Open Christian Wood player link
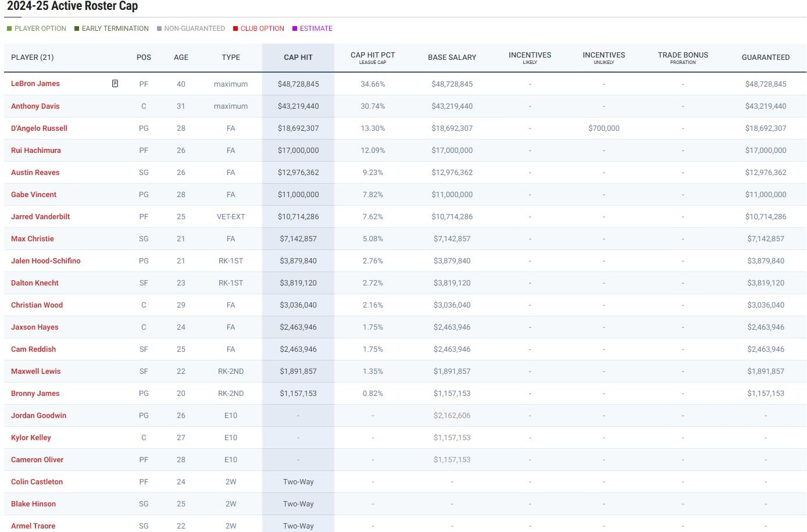This screenshot has width=807, height=532. coord(37,305)
